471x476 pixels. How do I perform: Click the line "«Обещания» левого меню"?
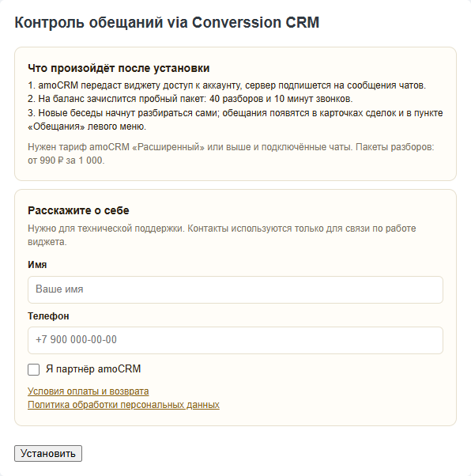pos(87,127)
